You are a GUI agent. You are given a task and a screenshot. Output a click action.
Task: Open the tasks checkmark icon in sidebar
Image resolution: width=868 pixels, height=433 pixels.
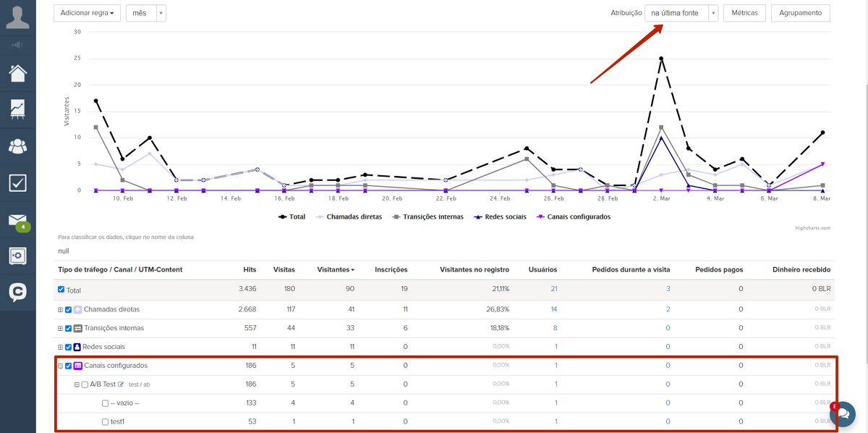pyautogui.click(x=17, y=182)
